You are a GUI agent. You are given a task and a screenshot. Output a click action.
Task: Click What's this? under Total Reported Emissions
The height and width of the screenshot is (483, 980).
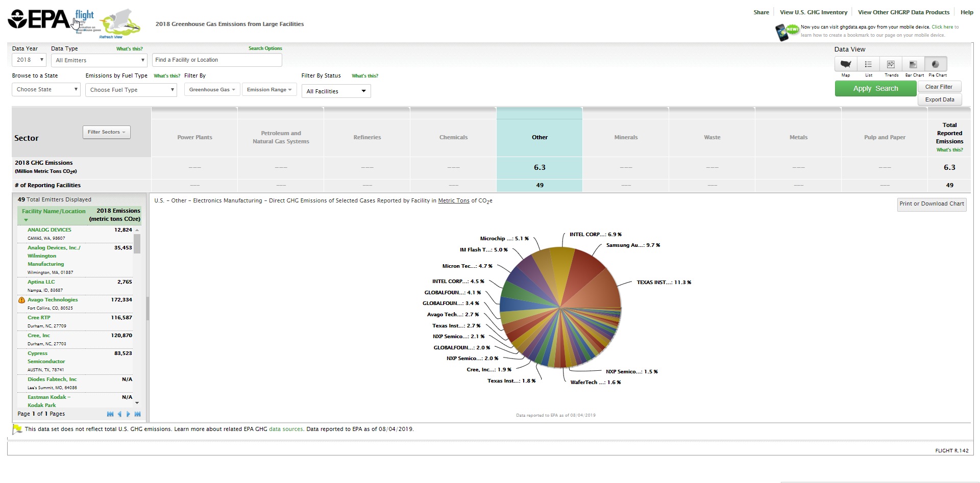pos(949,150)
